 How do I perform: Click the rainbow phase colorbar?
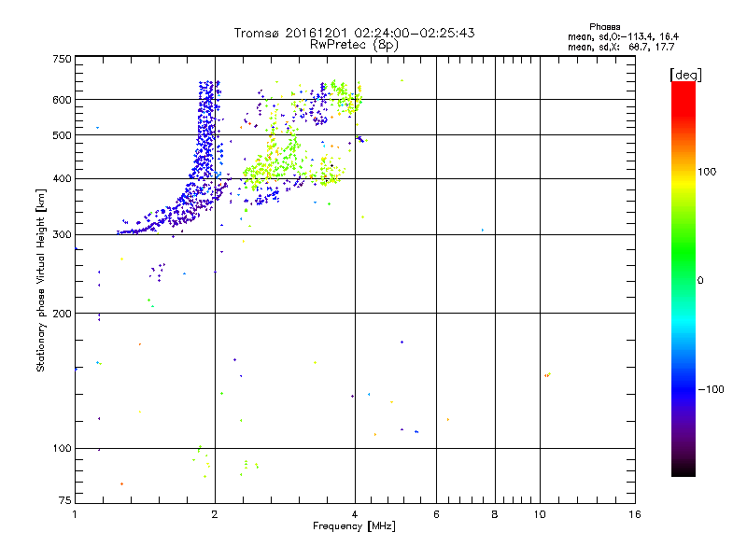[x=684, y=278]
